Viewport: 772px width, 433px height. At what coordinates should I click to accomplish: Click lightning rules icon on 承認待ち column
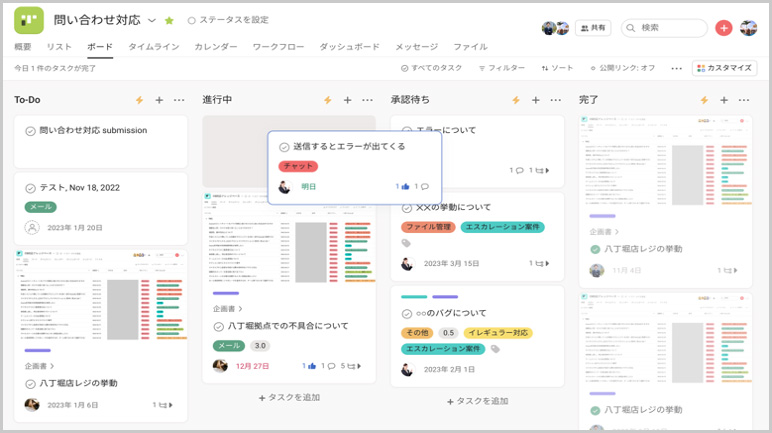(x=516, y=100)
